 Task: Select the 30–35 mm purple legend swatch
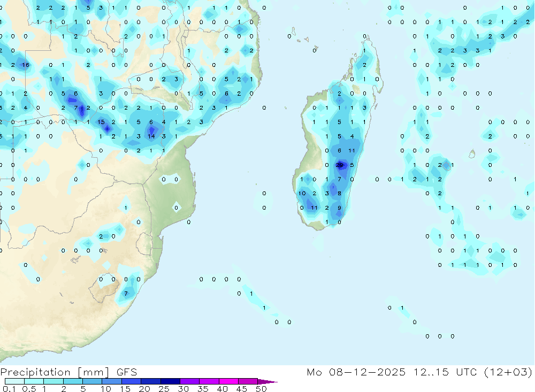[189, 381]
